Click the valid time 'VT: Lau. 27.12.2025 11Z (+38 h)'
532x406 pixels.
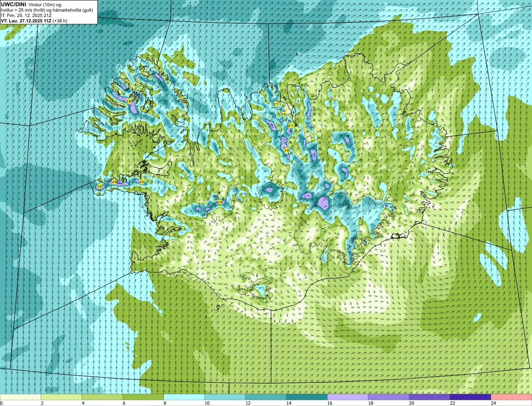pos(34,21)
